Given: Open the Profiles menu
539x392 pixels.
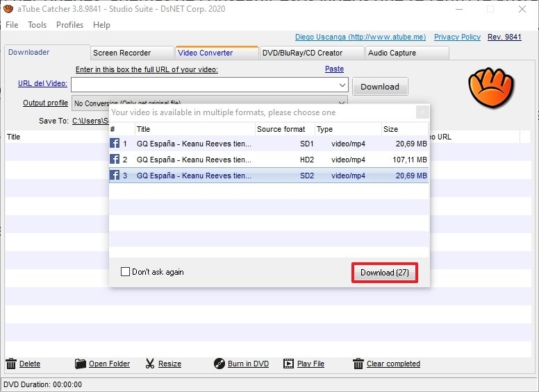Looking at the screenshot, I should [x=69, y=25].
